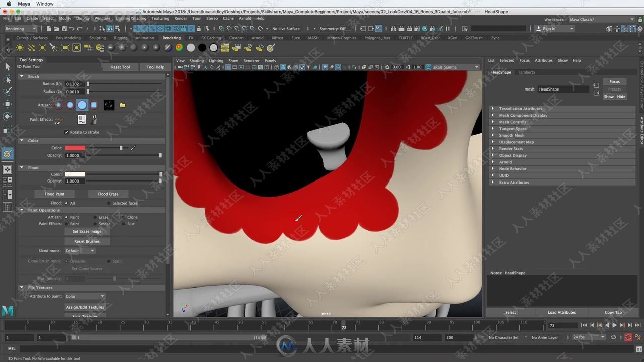Expand the Smooth Mesh section
The height and width of the screenshot is (362, 644).
[x=493, y=135]
